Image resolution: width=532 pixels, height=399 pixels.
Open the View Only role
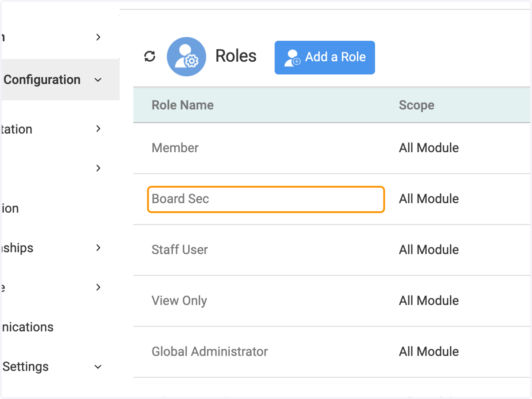click(179, 300)
